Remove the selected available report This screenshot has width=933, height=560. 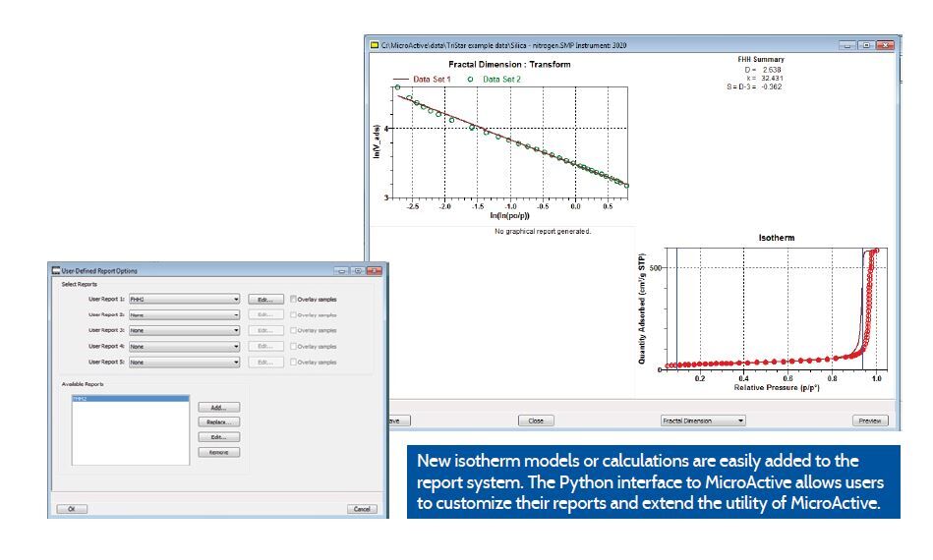pos(219,452)
